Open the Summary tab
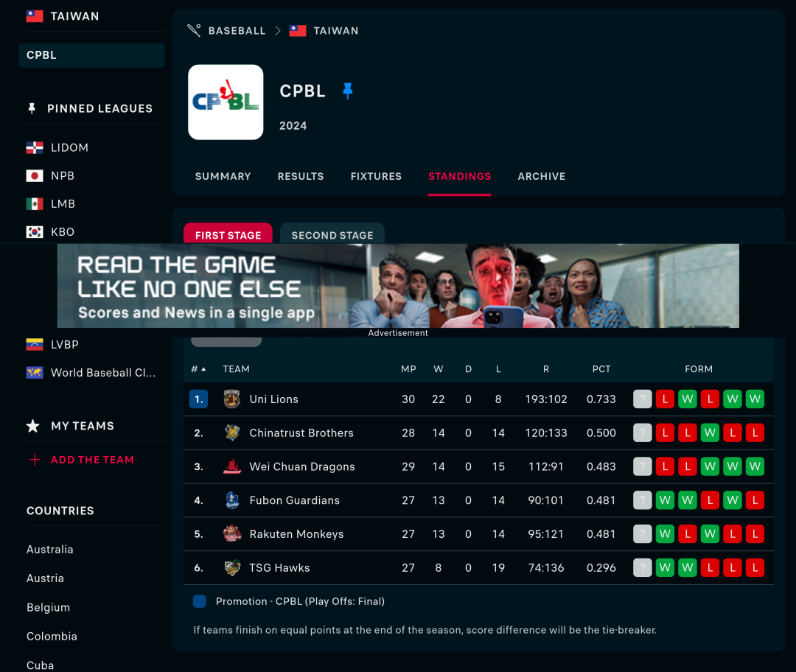This screenshot has width=796, height=672. click(x=223, y=176)
